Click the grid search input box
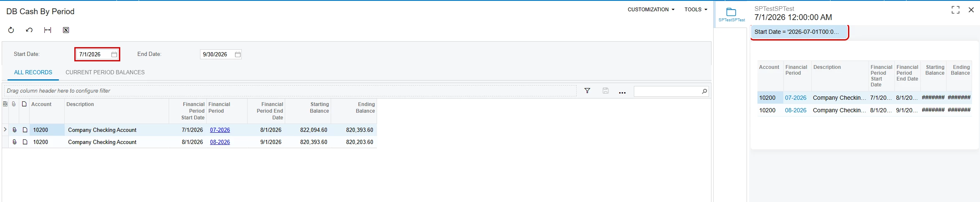Screen dimensions: 980x202 [667, 91]
